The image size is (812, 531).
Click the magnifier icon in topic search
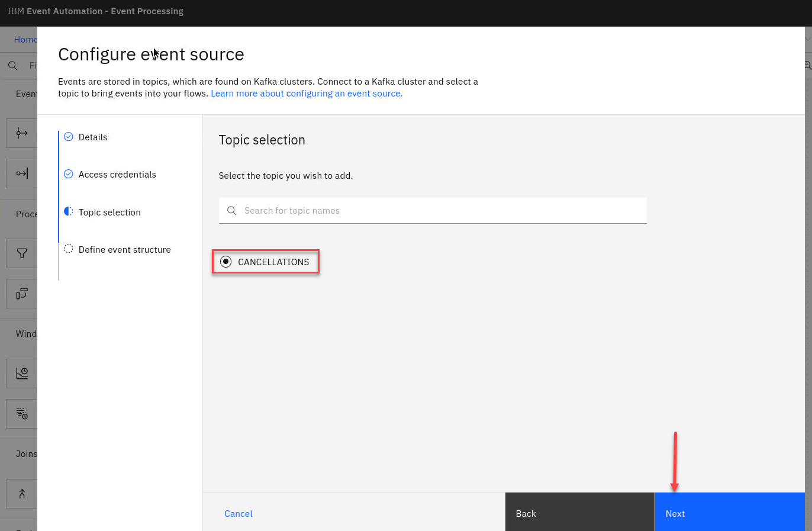232,211
